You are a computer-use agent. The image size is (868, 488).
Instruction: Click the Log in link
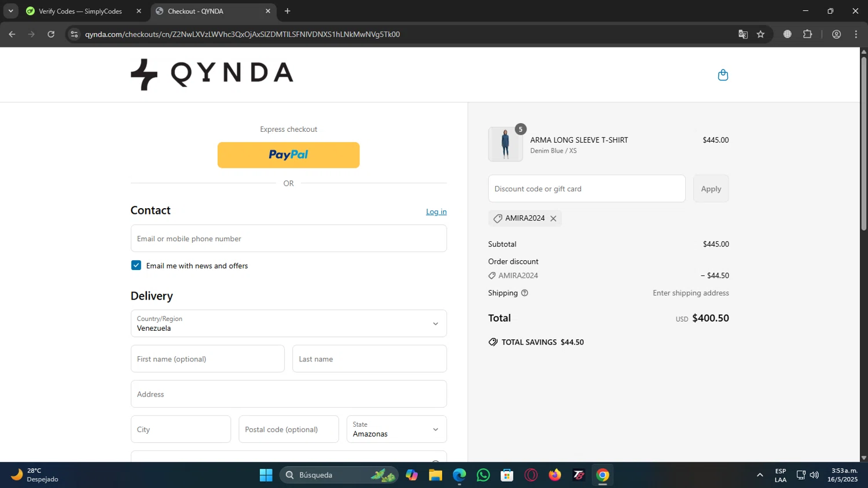[x=436, y=212]
